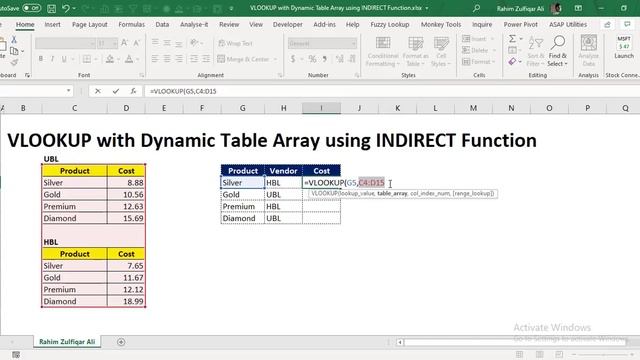This screenshot has width=640, height=360.
Task: Open the Developer tab
Action: [288, 24]
